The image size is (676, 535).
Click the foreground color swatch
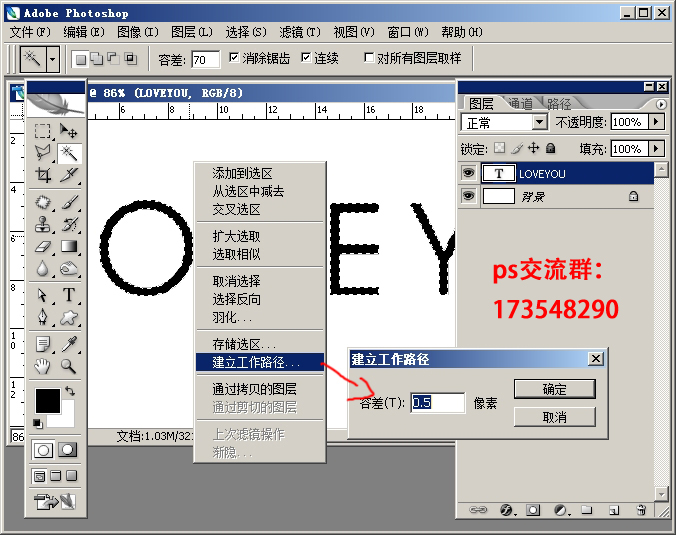[x=47, y=400]
